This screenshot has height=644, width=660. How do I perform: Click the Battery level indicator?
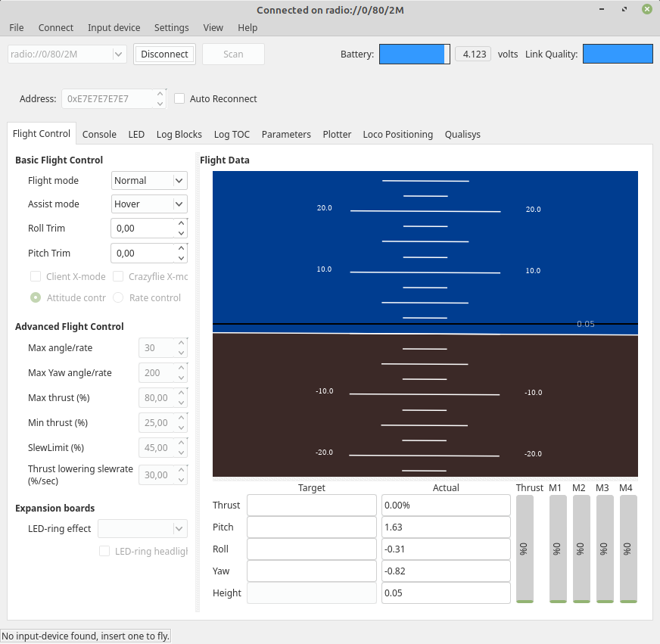tap(415, 54)
